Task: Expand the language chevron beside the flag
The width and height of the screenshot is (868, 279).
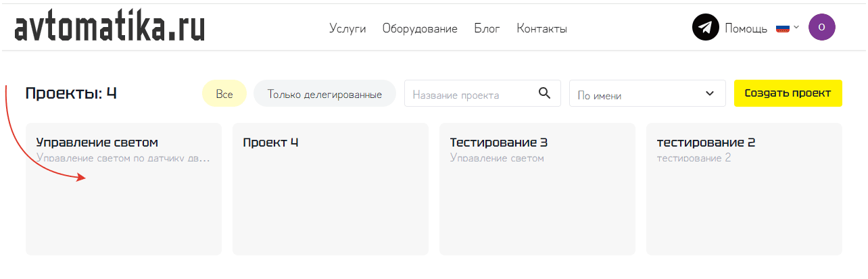Action: coord(796,28)
